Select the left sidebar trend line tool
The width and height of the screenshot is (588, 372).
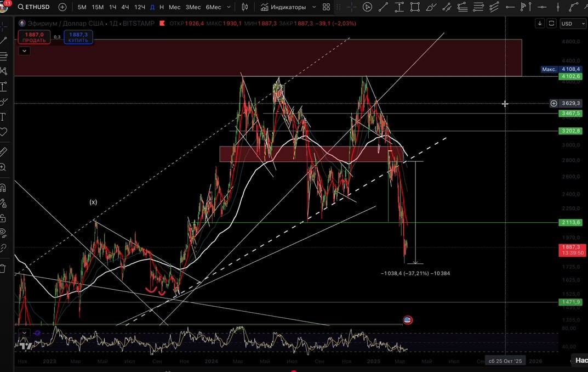tap(3, 41)
